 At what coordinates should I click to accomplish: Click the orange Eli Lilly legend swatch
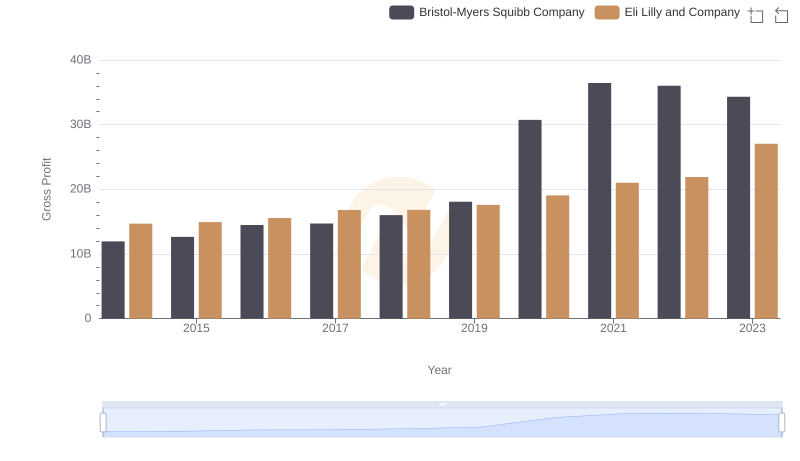(607, 12)
